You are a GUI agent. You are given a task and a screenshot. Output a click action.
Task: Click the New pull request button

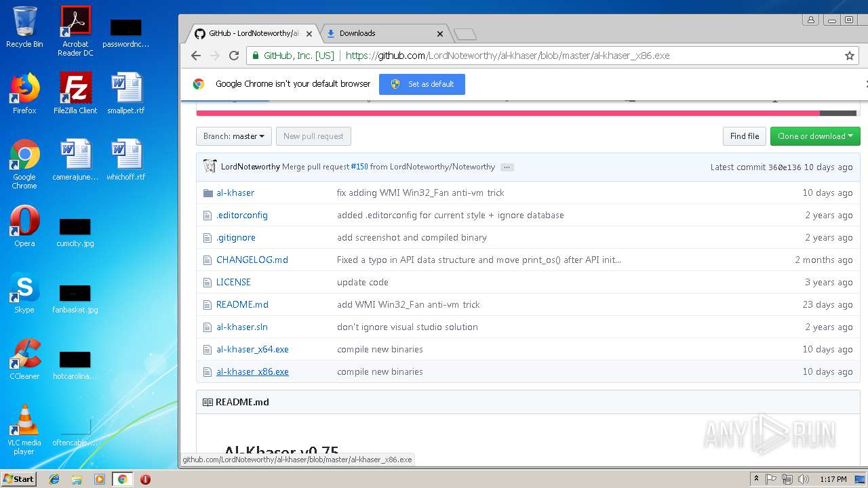pyautogui.click(x=313, y=136)
